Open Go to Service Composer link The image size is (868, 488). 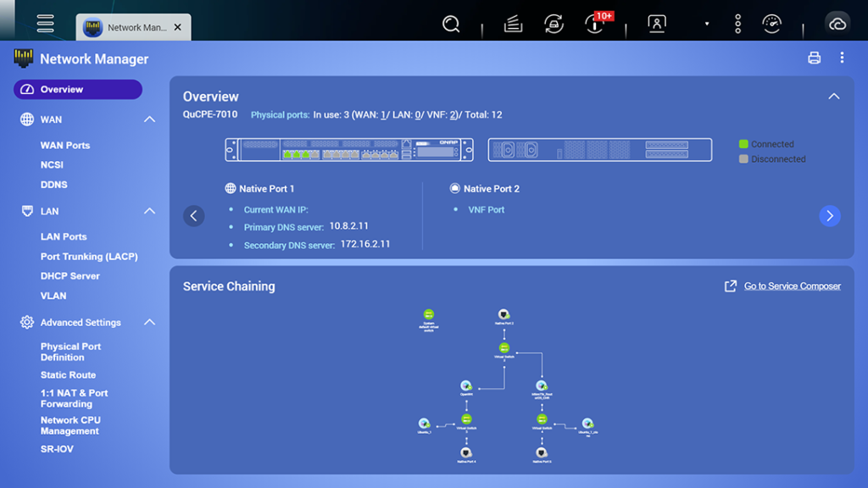pos(791,286)
